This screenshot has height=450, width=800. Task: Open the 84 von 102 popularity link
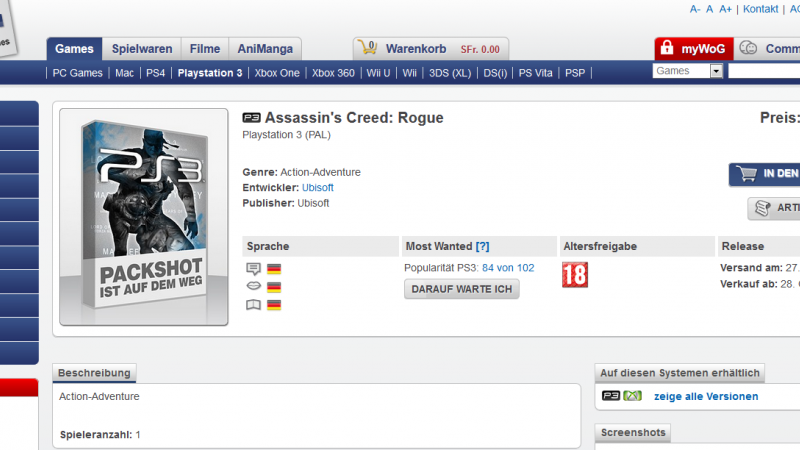[x=508, y=268]
